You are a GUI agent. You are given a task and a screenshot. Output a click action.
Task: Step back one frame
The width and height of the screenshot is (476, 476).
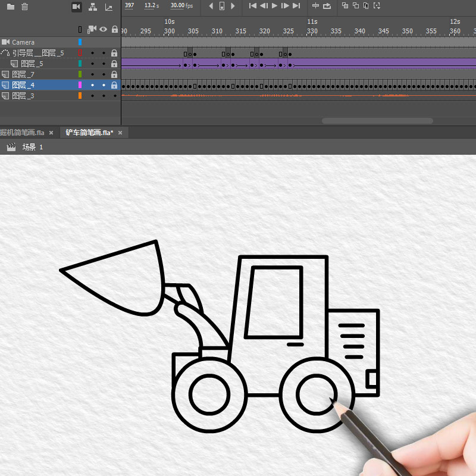(x=264, y=6)
